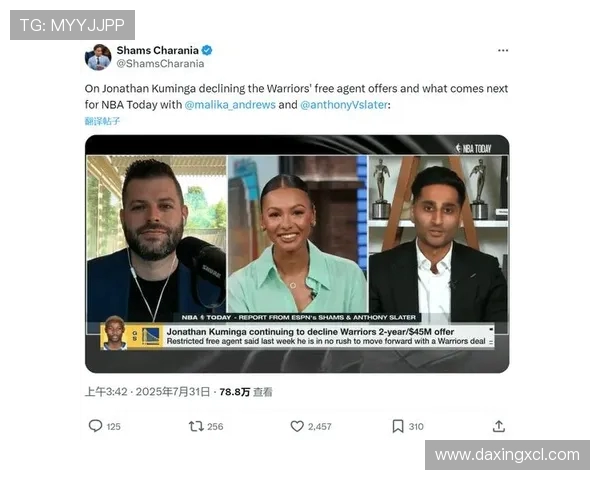Image resolution: width=600 pixels, height=480 pixels.
Task: Click the Warriors logo in video ticker
Action: point(151,336)
